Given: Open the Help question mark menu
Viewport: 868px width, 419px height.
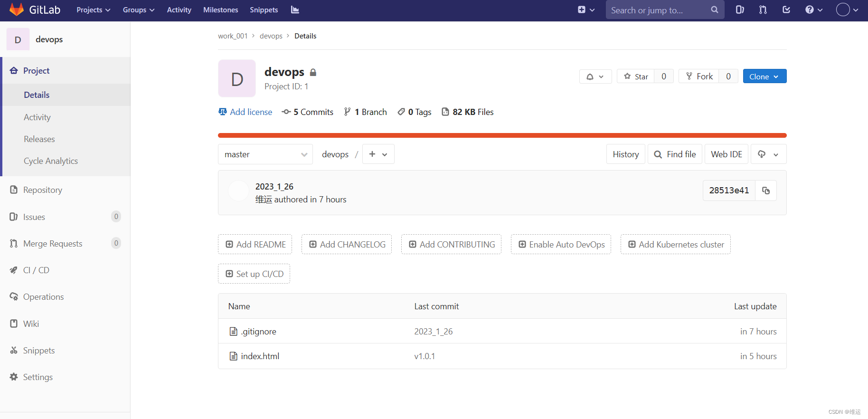Looking at the screenshot, I should (814, 10).
